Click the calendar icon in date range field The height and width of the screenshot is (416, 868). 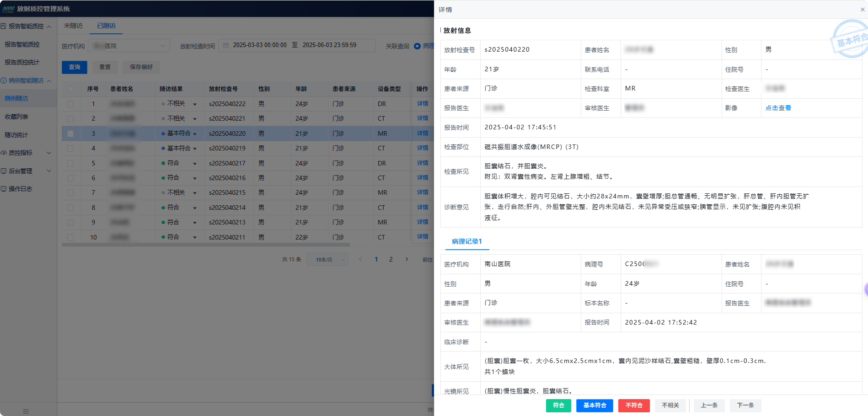point(226,45)
